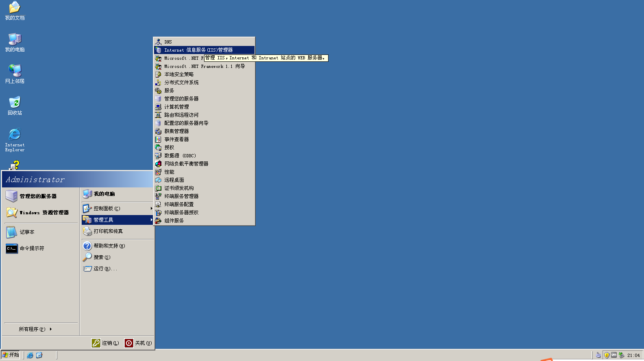Viewport: 644px width, 361px height.
Task: Open the 运行 dialog entry
Action: pyautogui.click(x=117, y=269)
